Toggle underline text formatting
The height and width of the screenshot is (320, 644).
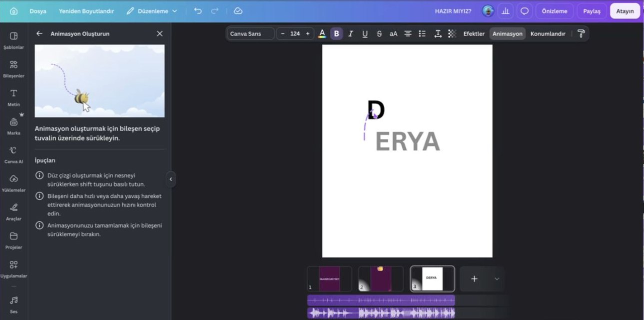pyautogui.click(x=365, y=33)
